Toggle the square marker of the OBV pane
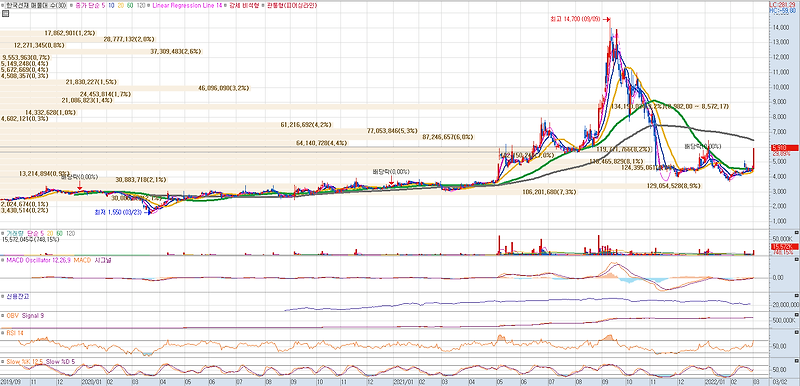 (x=3, y=316)
